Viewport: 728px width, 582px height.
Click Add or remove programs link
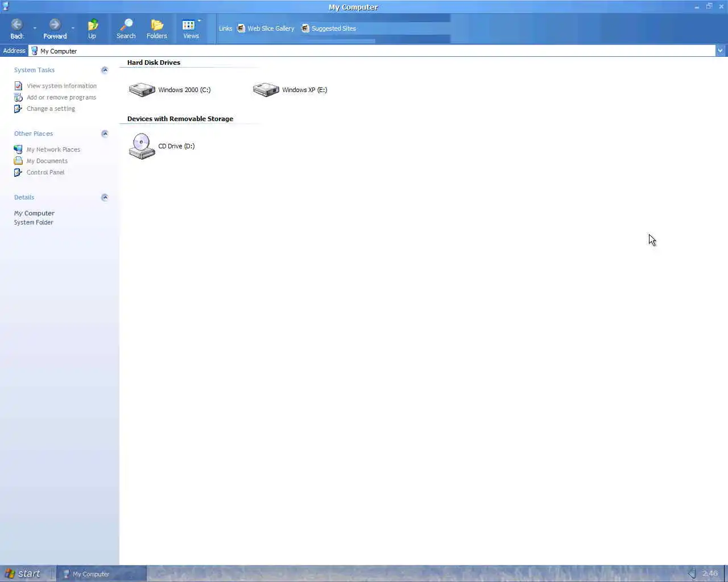click(x=61, y=97)
